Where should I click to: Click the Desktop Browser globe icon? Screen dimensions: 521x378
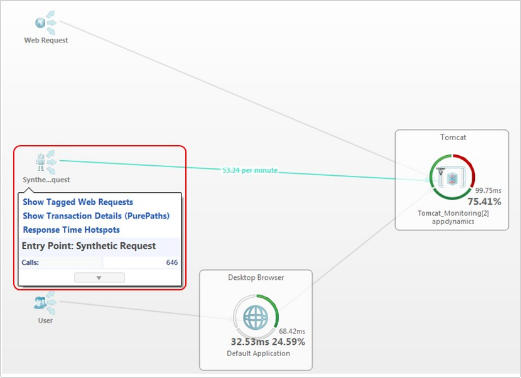[x=256, y=317]
